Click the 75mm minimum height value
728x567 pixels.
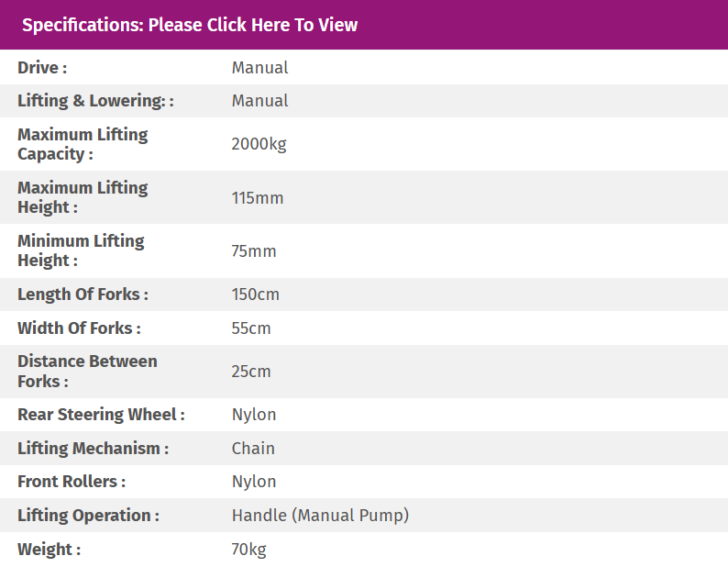tap(254, 251)
